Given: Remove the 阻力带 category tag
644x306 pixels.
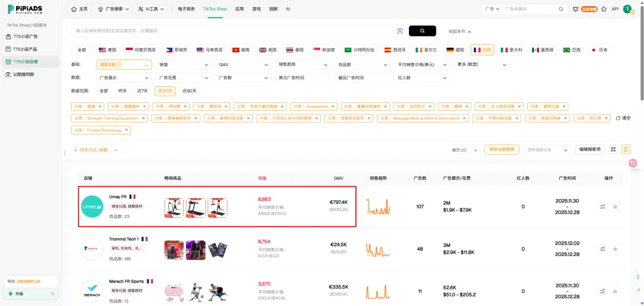Looking at the screenshot, I should (x=606, y=118).
